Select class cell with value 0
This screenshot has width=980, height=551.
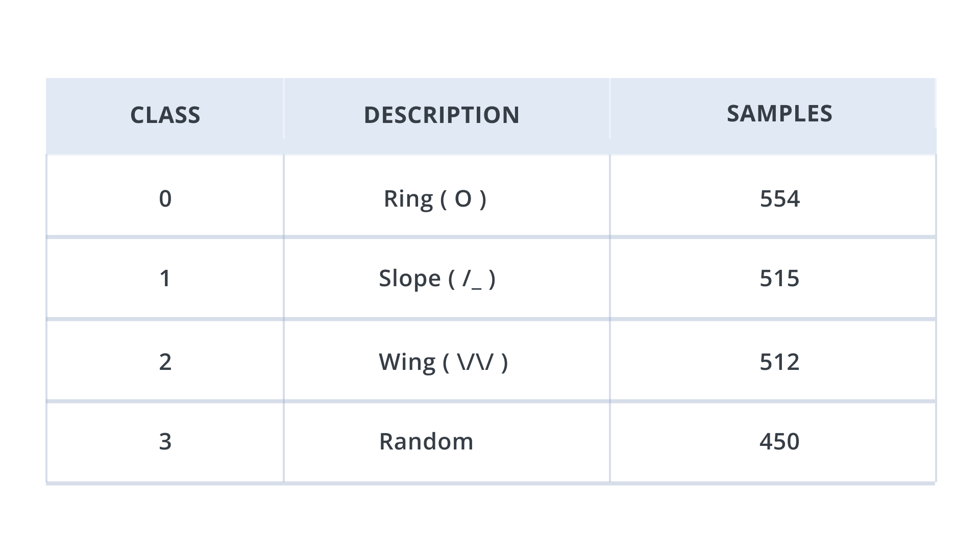coord(165,198)
